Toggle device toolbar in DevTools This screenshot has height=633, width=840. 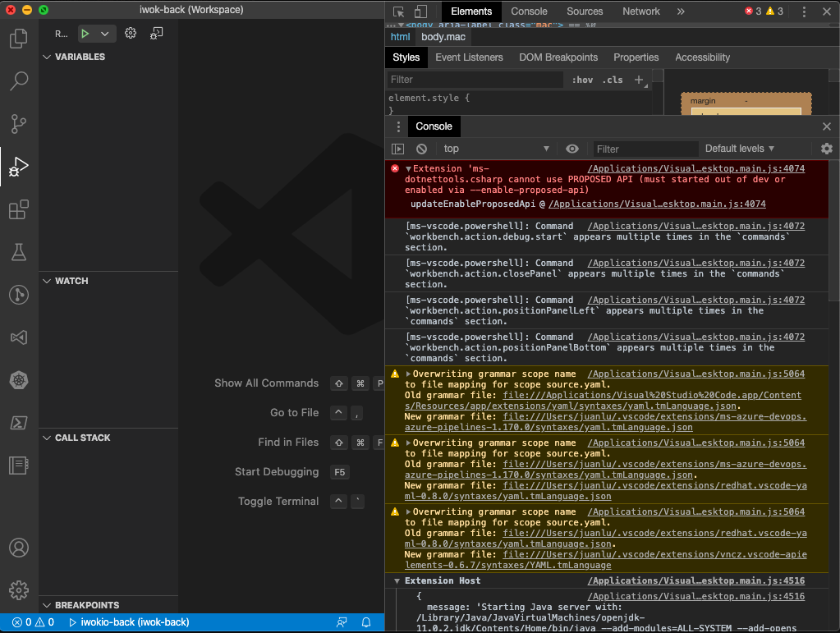[420, 11]
